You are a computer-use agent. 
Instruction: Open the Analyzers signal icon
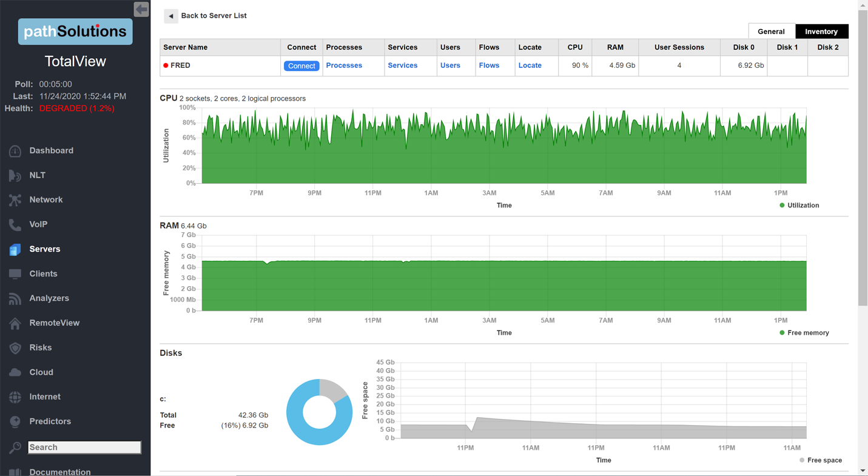click(x=15, y=298)
